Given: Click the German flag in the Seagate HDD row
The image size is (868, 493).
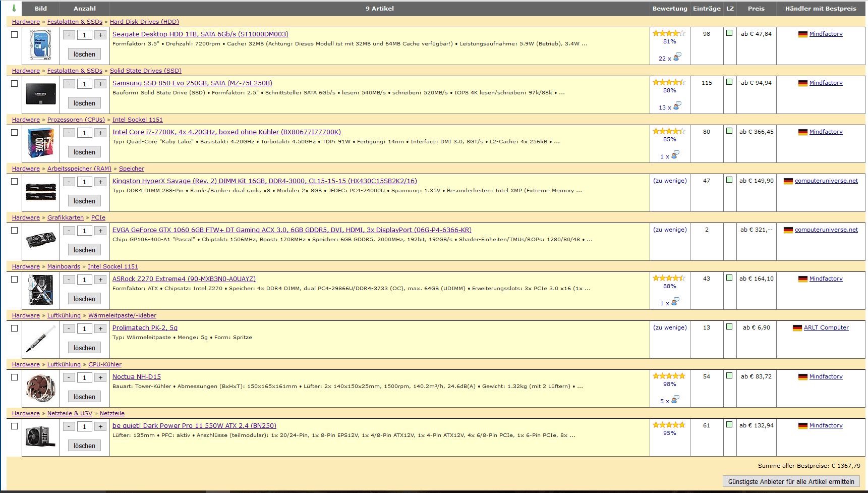Looking at the screenshot, I should click(x=803, y=34).
